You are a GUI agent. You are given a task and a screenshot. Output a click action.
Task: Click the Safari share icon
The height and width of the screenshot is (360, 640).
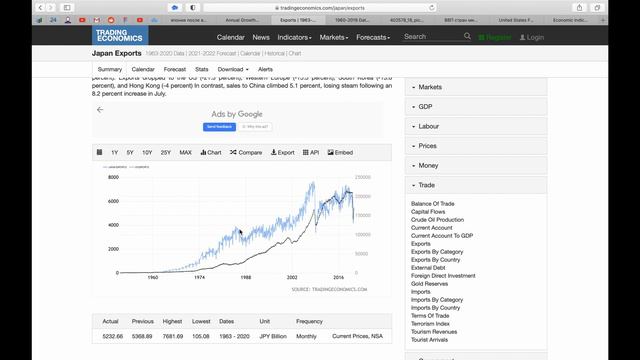pos(579,7)
